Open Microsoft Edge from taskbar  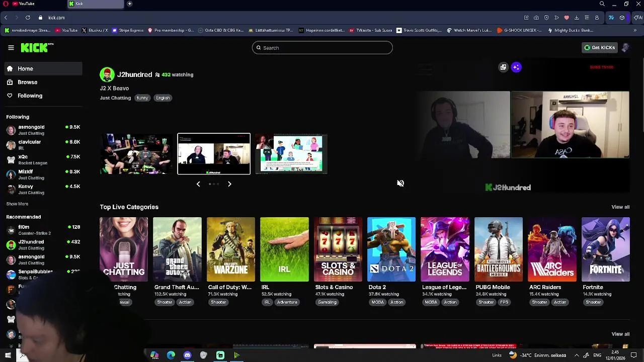171,355
